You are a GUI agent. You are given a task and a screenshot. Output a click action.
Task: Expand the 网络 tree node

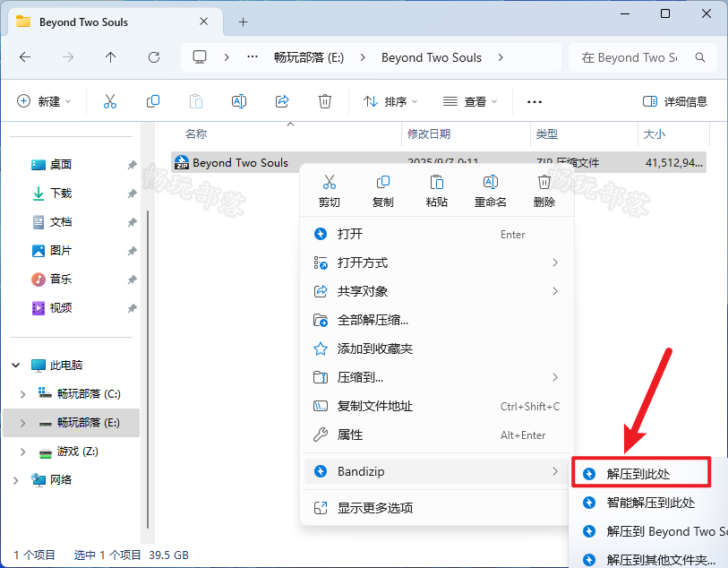click(16, 480)
